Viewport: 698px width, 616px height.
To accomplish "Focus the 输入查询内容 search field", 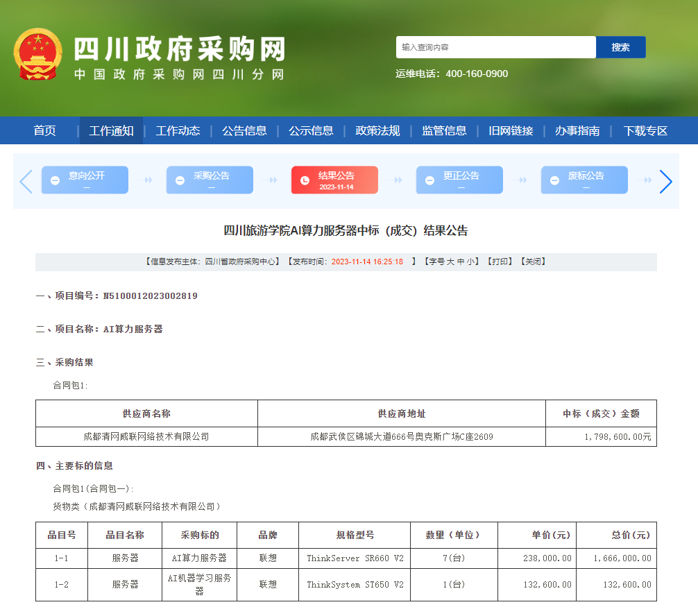I will tap(496, 47).
